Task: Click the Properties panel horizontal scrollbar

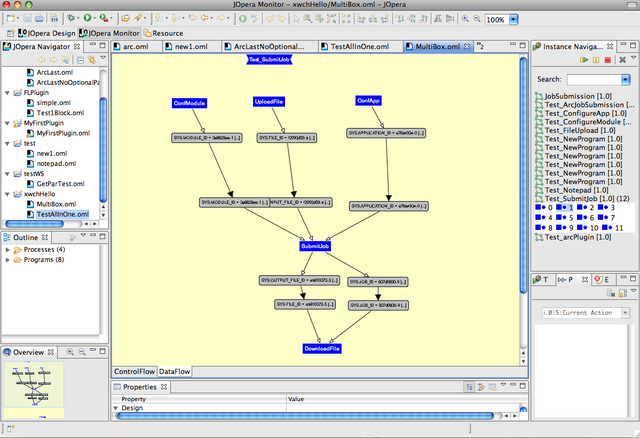Action: pyautogui.click(x=305, y=416)
